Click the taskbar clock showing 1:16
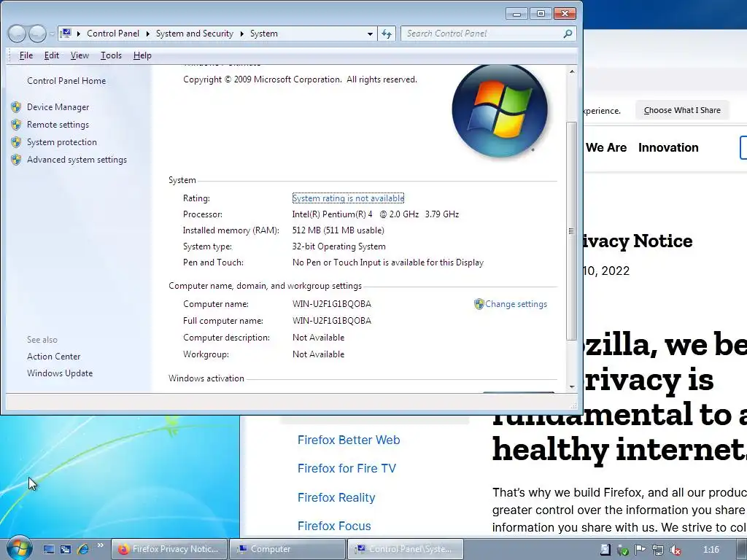747x560 pixels. (x=711, y=550)
